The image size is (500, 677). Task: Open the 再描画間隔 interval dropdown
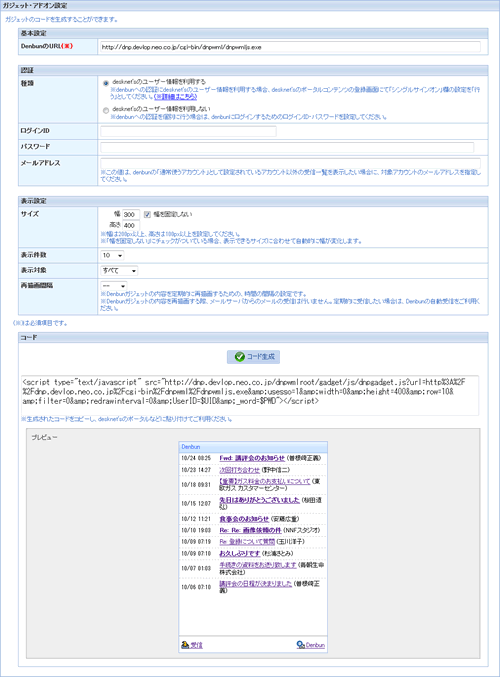(x=114, y=286)
